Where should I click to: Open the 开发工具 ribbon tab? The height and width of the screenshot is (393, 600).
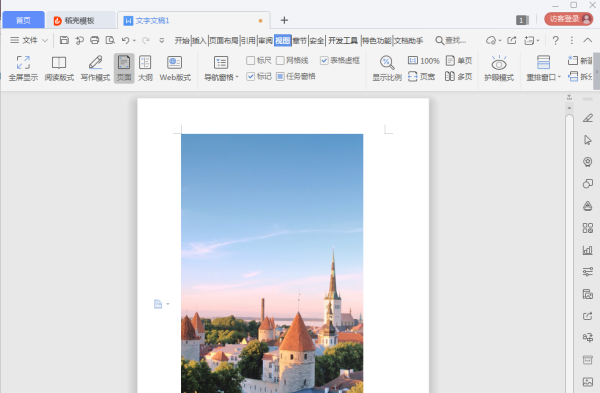pos(343,41)
